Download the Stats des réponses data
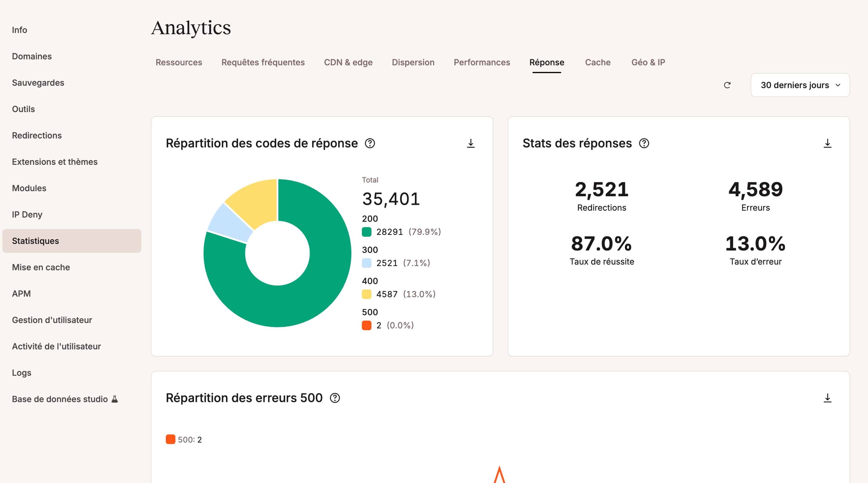This screenshot has width=868, height=483. coord(827,143)
